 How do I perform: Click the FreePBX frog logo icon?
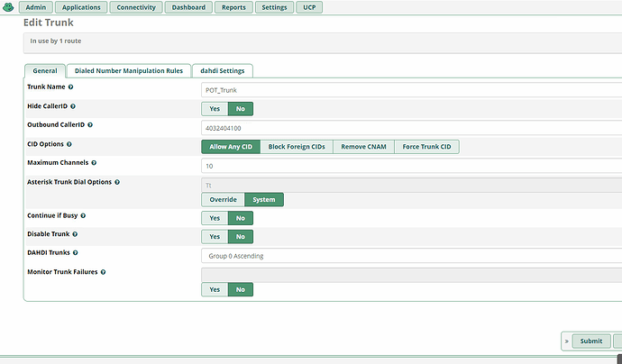tap(8, 6)
